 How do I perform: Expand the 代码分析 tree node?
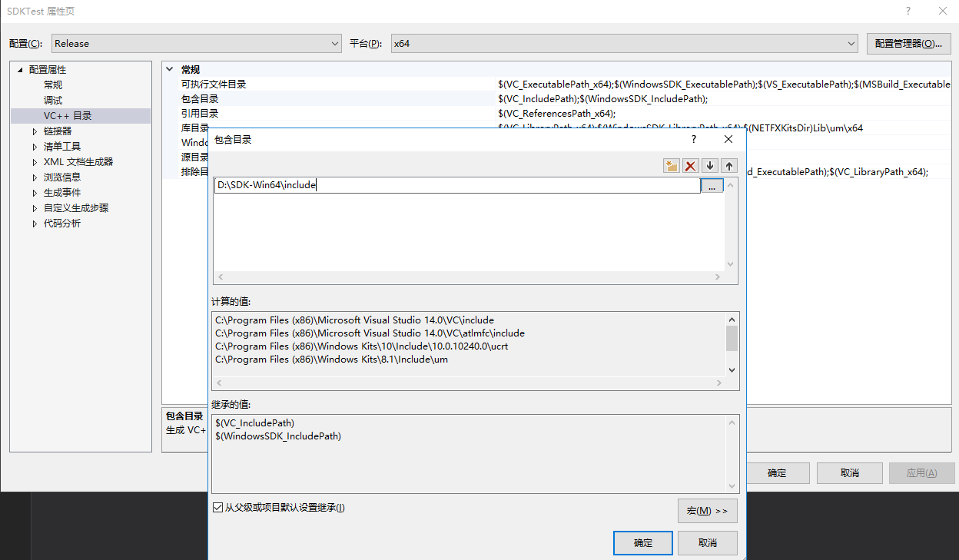coord(35,224)
